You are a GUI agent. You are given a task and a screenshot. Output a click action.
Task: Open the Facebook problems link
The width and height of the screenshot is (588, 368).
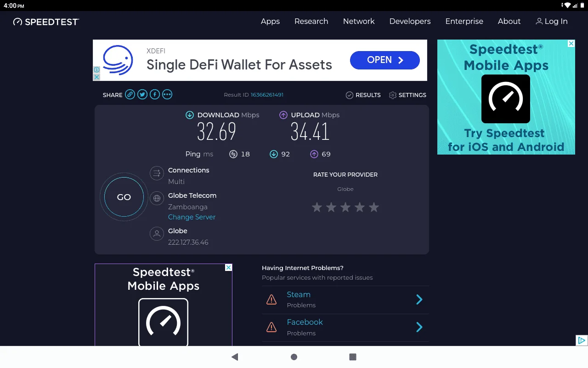(x=305, y=322)
